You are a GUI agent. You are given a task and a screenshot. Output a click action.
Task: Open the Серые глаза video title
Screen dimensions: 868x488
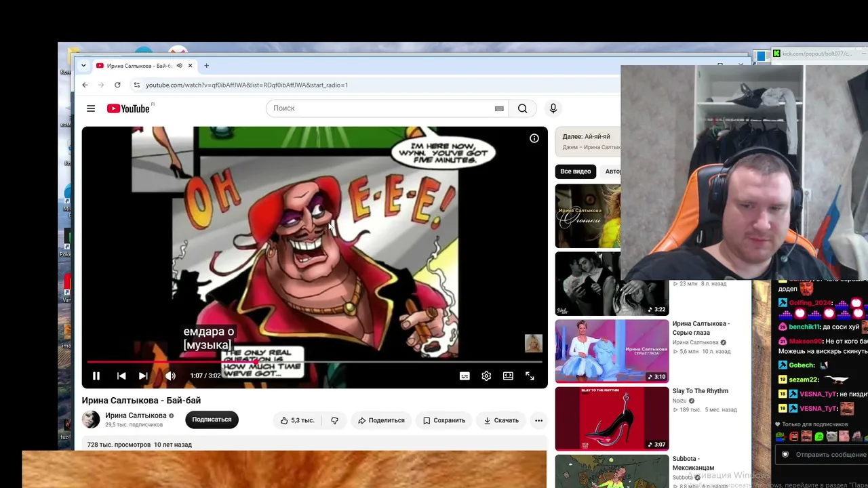point(701,327)
